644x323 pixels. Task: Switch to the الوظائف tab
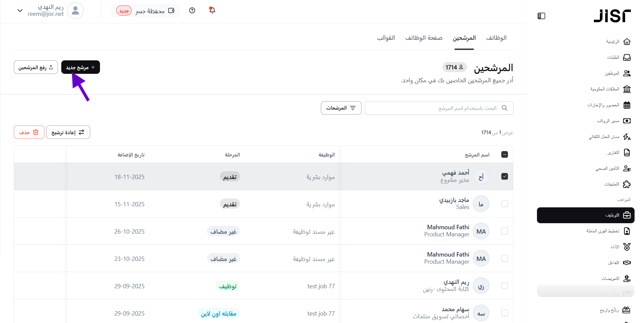[496, 38]
